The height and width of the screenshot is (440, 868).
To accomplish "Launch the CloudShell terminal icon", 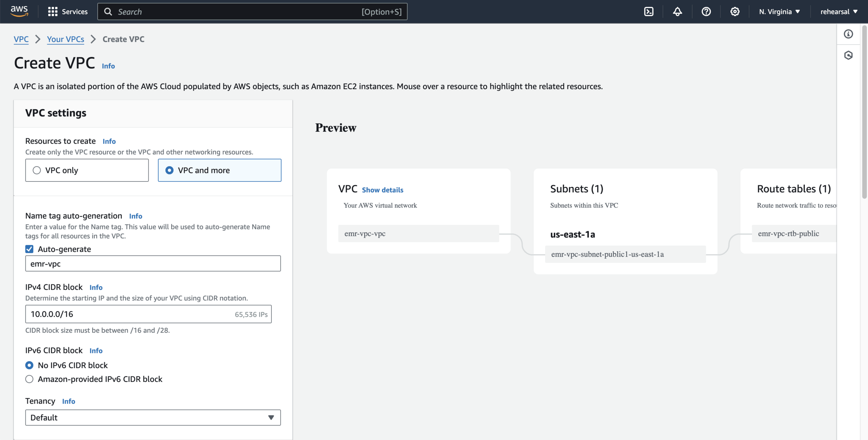I will pyautogui.click(x=649, y=12).
